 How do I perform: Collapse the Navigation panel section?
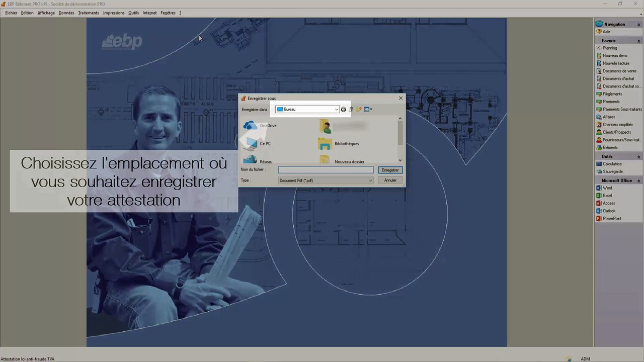(x=639, y=24)
